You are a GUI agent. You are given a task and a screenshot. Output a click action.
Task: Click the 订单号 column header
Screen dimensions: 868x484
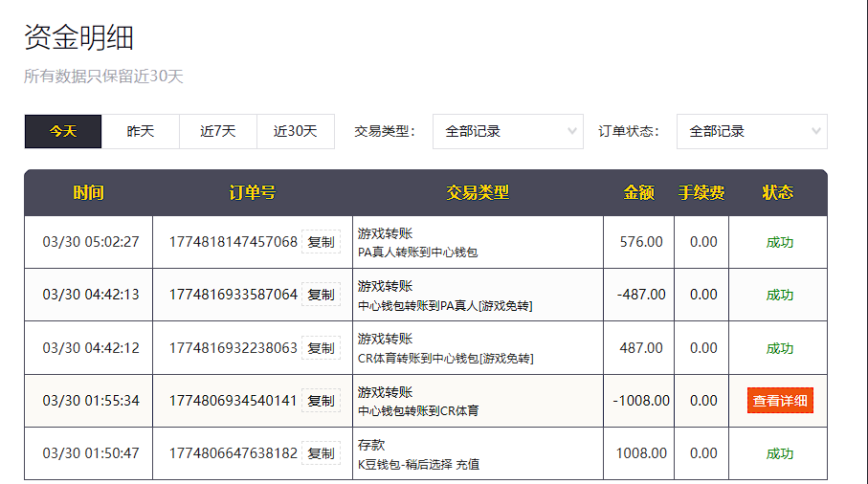click(253, 192)
